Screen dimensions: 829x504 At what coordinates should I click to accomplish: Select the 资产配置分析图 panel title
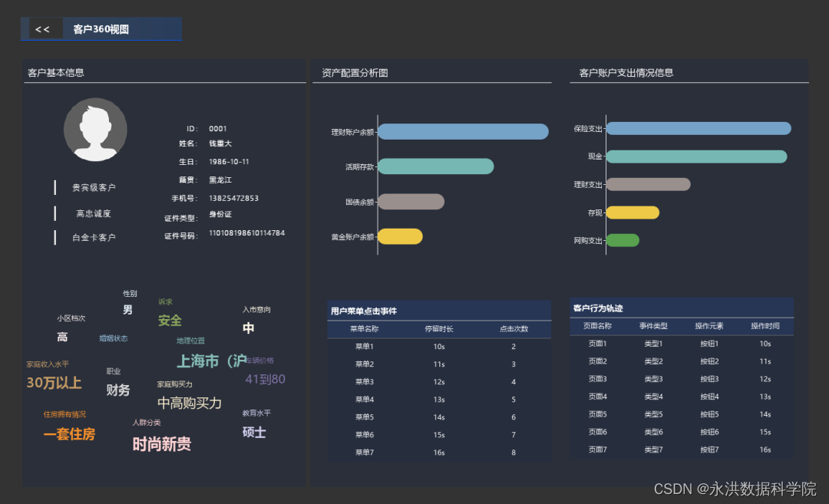pyautogui.click(x=355, y=73)
